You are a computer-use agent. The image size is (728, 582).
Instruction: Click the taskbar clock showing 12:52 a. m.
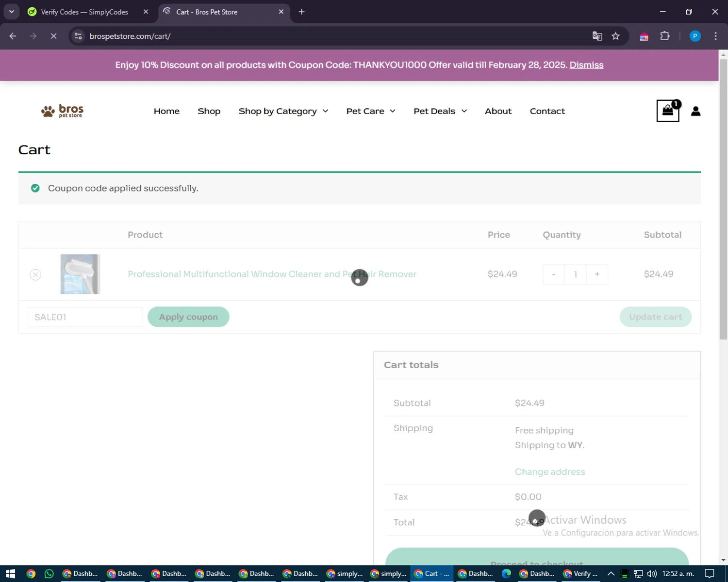click(x=678, y=574)
